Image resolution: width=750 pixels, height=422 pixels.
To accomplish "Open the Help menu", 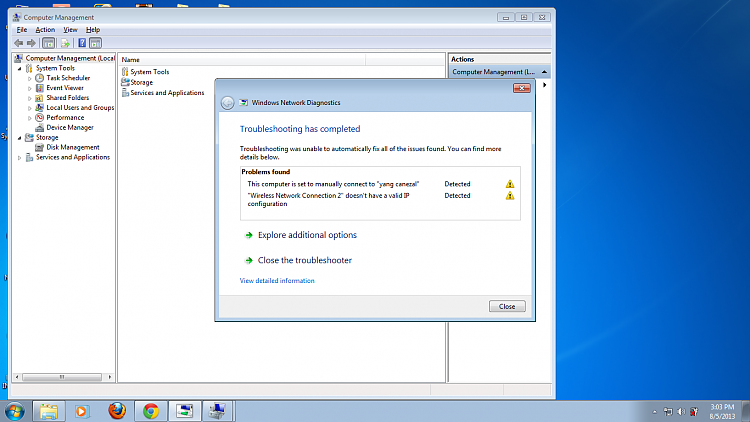I will coord(93,30).
